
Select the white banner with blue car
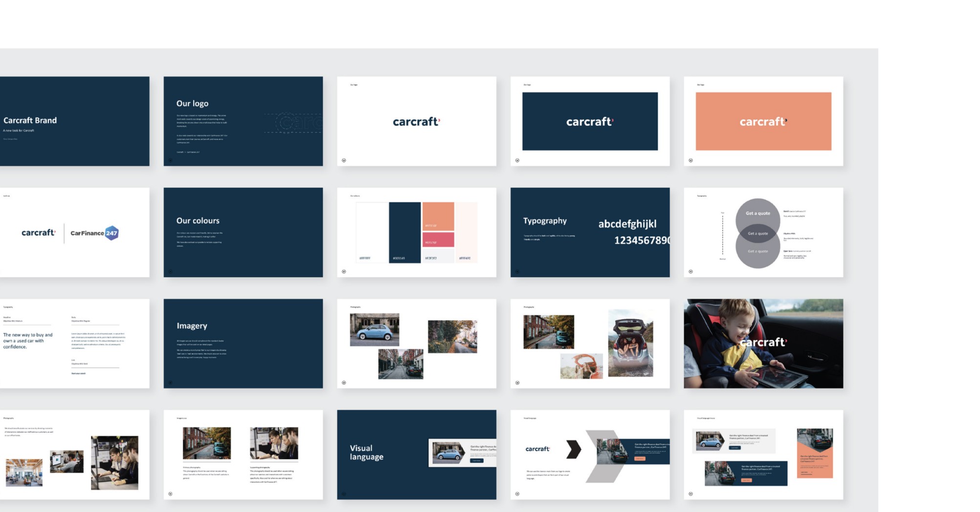coord(734,442)
